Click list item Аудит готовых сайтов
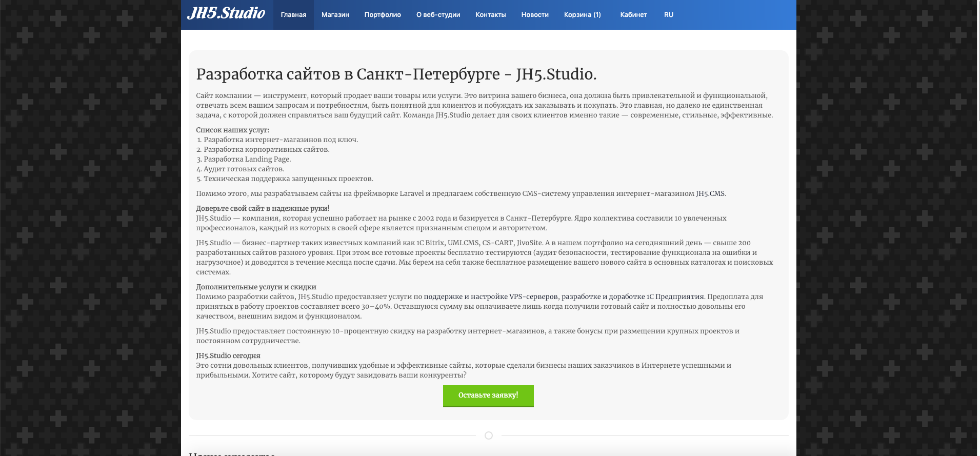The image size is (980, 456). (244, 169)
